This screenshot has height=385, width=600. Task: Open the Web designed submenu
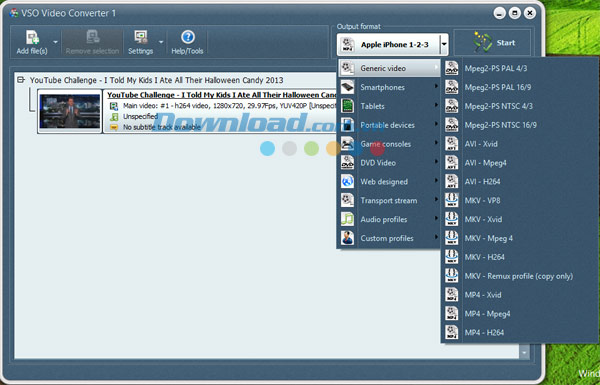[x=389, y=181]
